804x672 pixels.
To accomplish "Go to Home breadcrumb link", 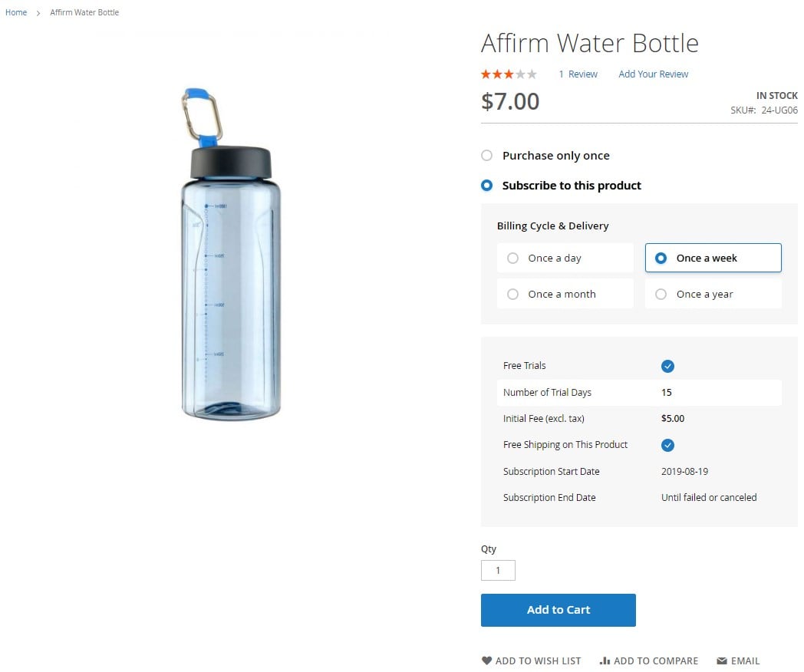I will click(16, 12).
